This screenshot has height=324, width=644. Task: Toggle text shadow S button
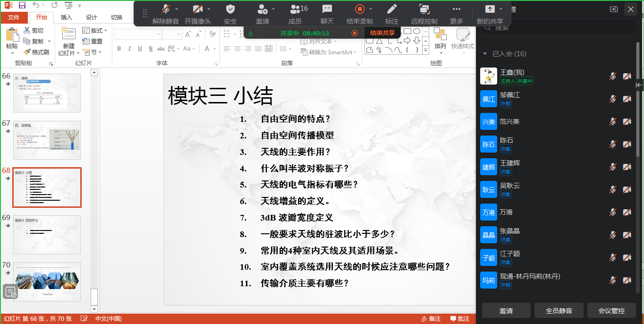click(150, 49)
